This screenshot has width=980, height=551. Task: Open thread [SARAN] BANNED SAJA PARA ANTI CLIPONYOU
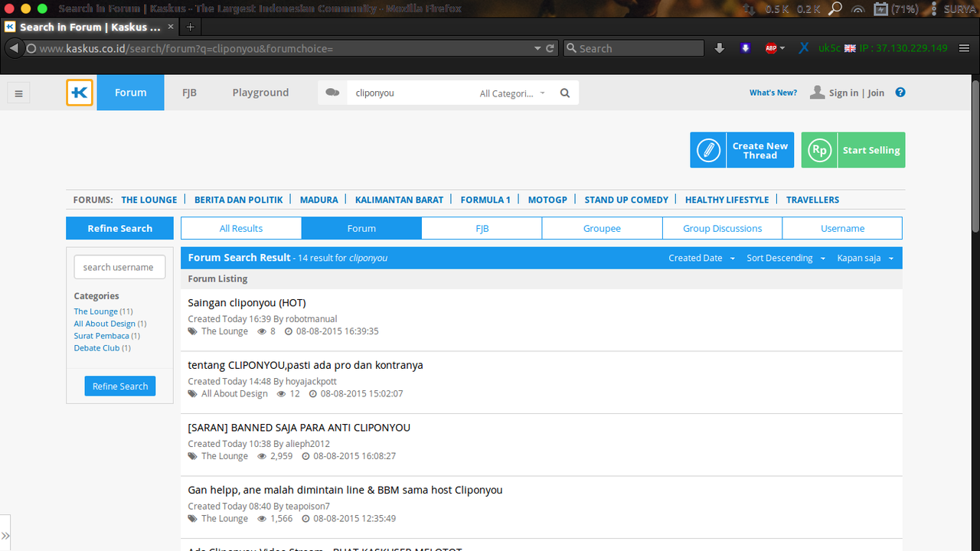[x=299, y=428]
